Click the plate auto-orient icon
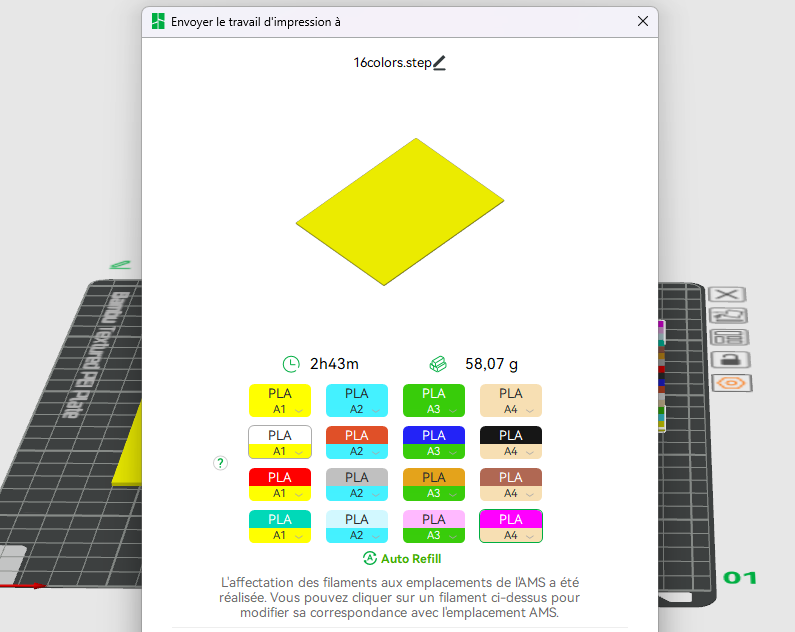795x632 pixels. click(728, 316)
